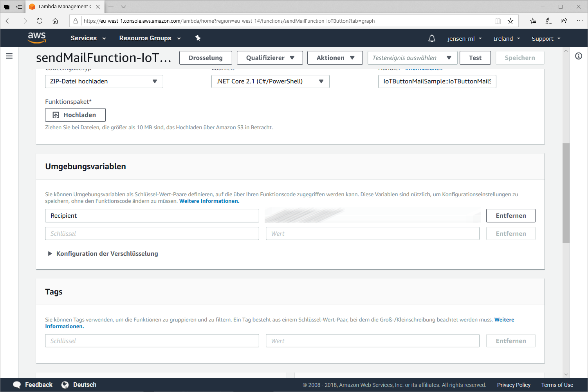Click the info circle icon at right

579,56
